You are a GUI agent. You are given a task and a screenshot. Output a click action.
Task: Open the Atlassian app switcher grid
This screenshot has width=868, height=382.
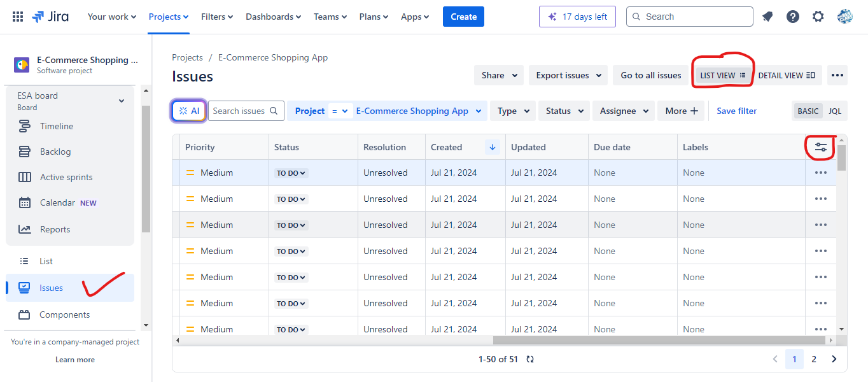pos(17,16)
